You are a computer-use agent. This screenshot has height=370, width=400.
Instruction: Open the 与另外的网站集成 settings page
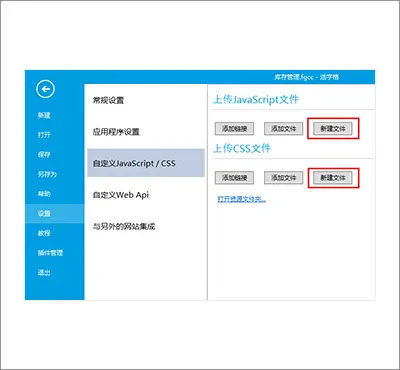click(124, 226)
